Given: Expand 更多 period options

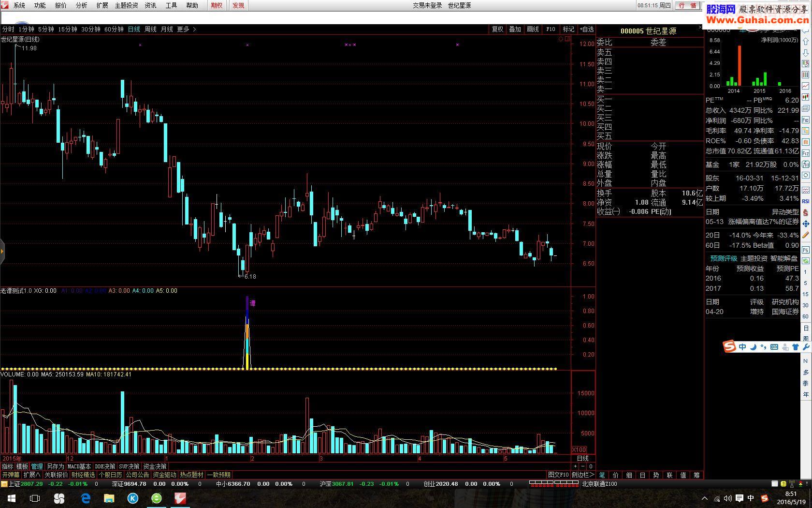Looking at the screenshot, I should 186,30.
